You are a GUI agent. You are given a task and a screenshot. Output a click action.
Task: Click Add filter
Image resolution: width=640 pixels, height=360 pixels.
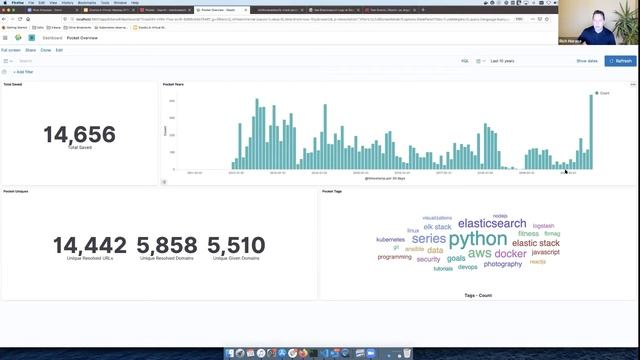pyautogui.click(x=23, y=72)
